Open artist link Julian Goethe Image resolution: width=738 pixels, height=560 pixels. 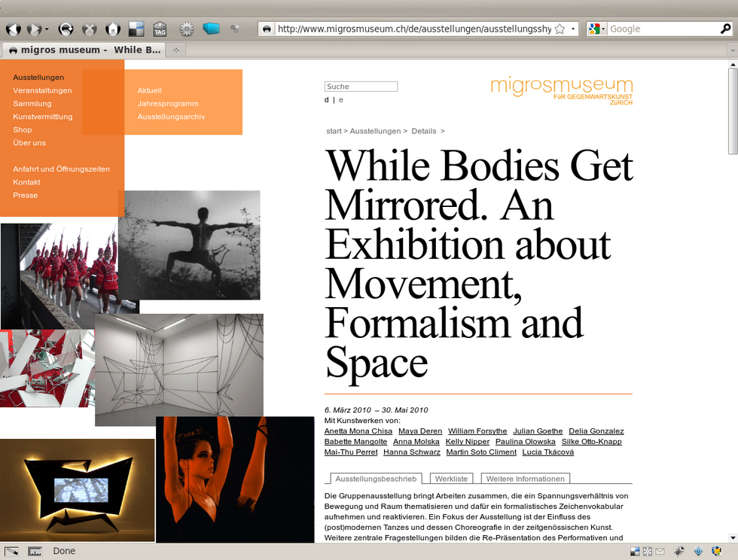538,431
